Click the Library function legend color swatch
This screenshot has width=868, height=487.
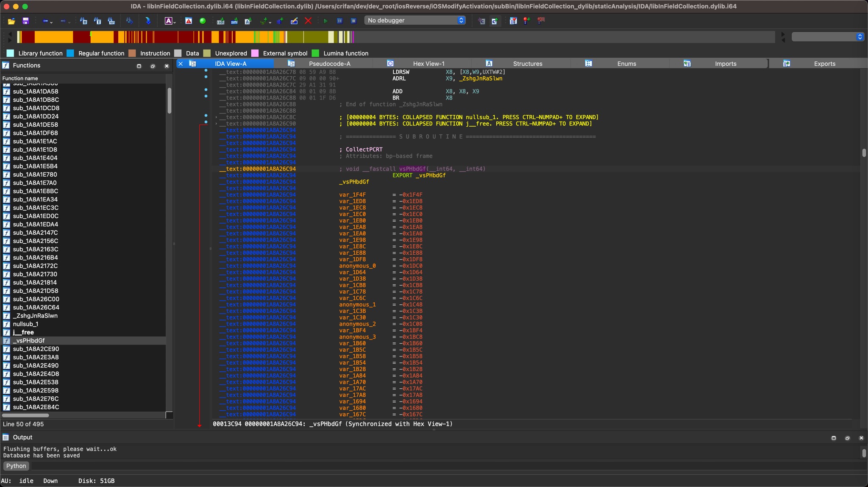pos(10,53)
